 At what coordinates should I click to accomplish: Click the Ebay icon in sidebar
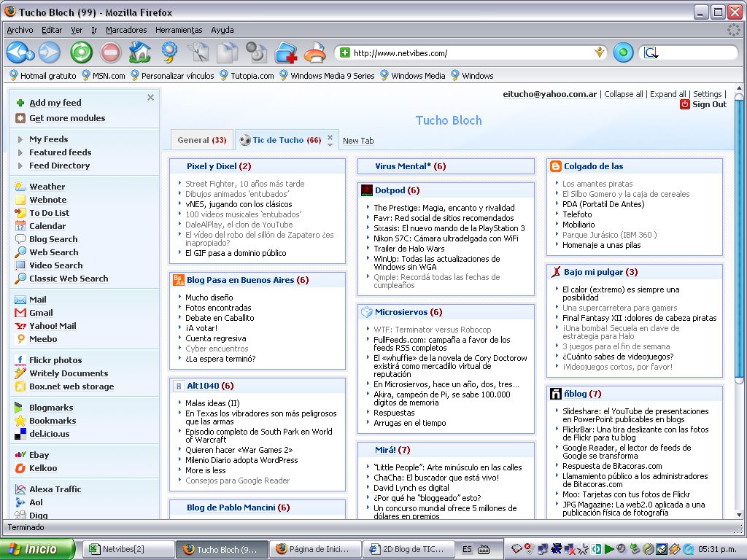20,455
